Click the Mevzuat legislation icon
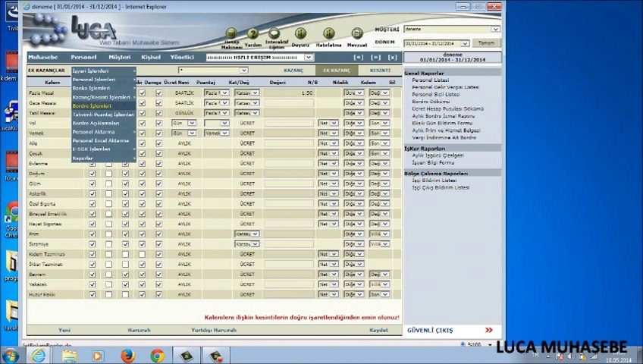 pyautogui.click(x=356, y=34)
